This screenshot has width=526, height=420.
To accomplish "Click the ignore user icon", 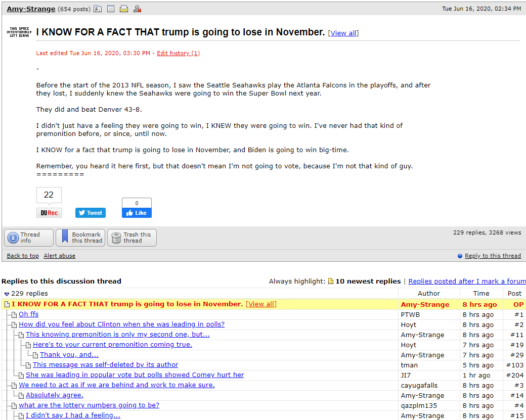I will [x=137, y=9].
